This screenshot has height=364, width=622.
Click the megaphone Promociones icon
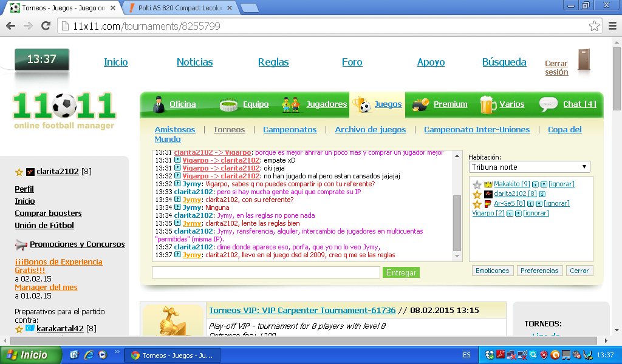(x=21, y=244)
